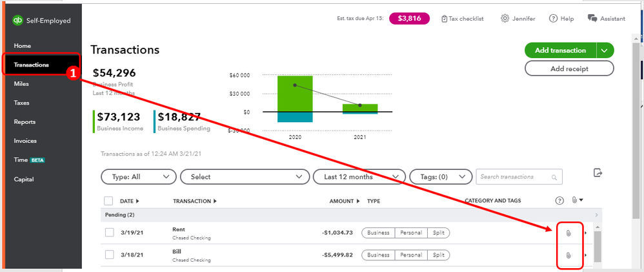Click the Add receipt button
Image resolution: width=644 pixels, height=272 pixels.
(x=569, y=68)
